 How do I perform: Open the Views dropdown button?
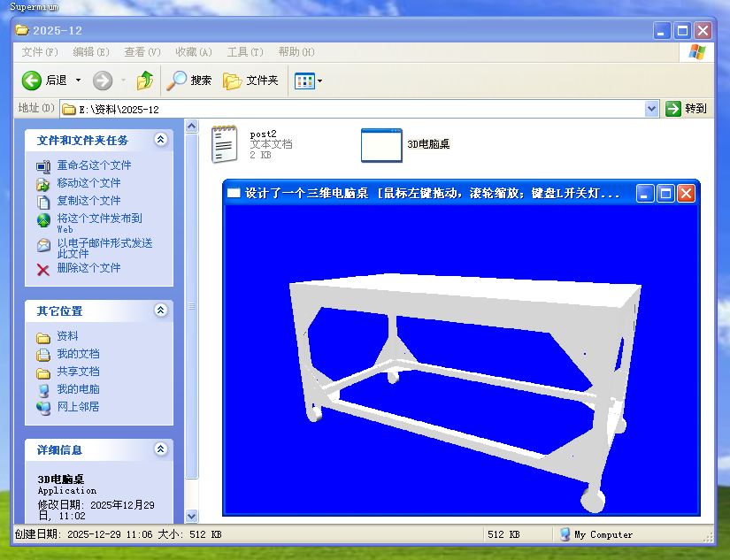coord(308,81)
